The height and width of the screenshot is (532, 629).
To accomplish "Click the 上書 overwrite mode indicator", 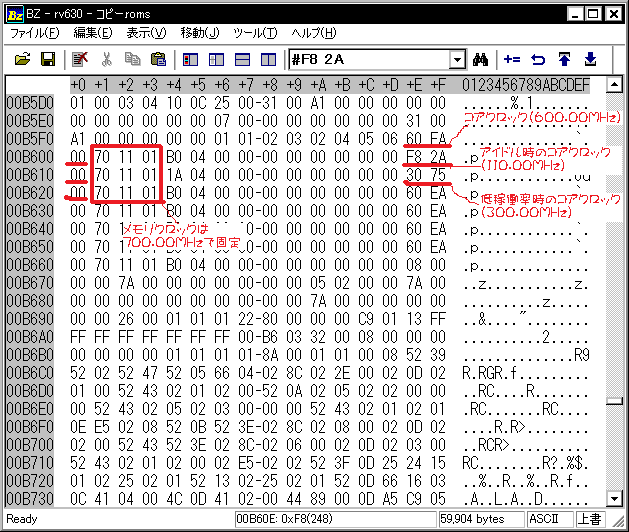I will pyautogui.click(x=589, y=519).
